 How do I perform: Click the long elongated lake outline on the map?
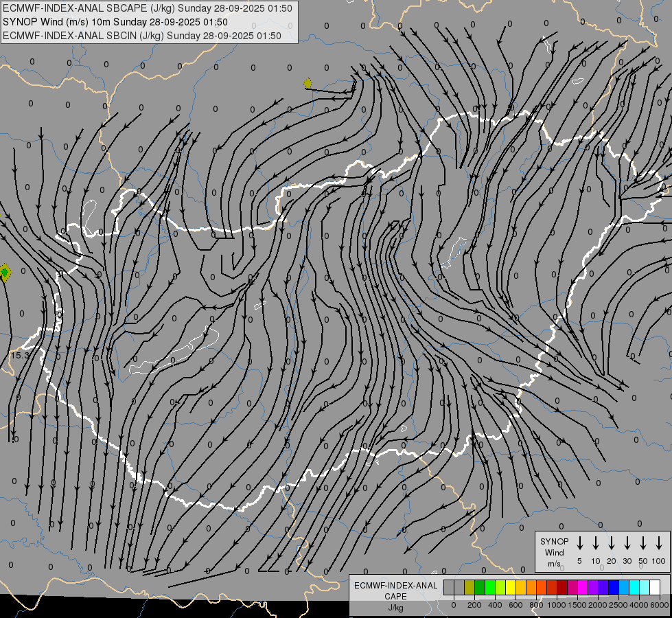click(174, 352)
